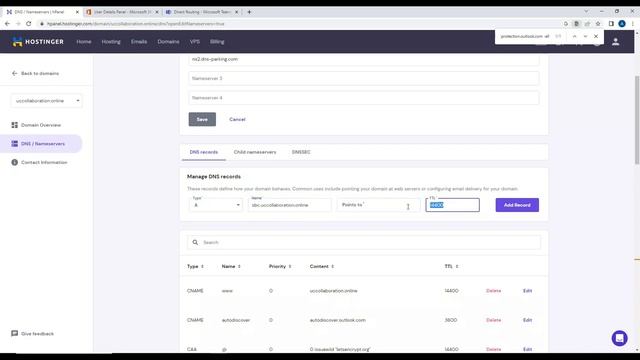The width and height of the screenshot is (640, 360).
Task: Click the Give feedback icon
Action: tap(15, 333)
